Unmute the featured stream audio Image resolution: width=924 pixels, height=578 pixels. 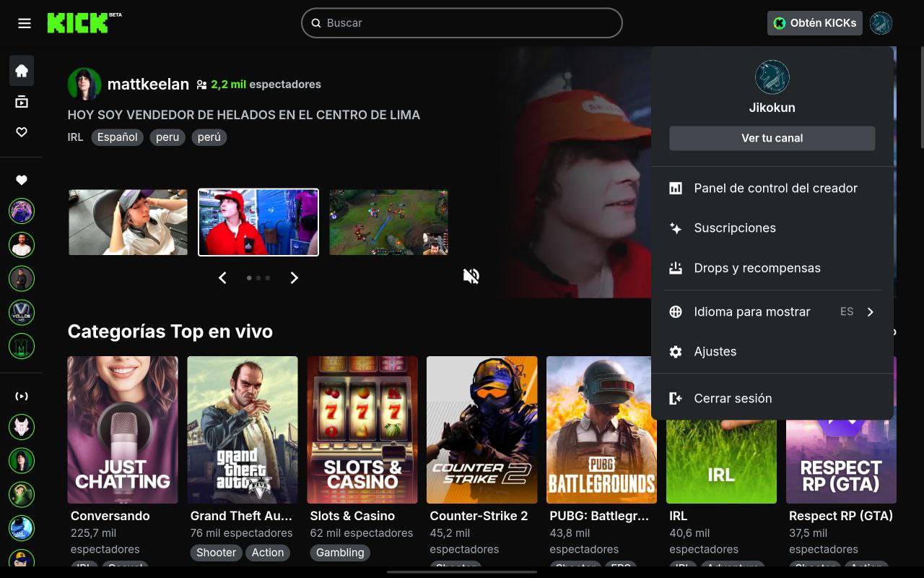tap(471, 276)
